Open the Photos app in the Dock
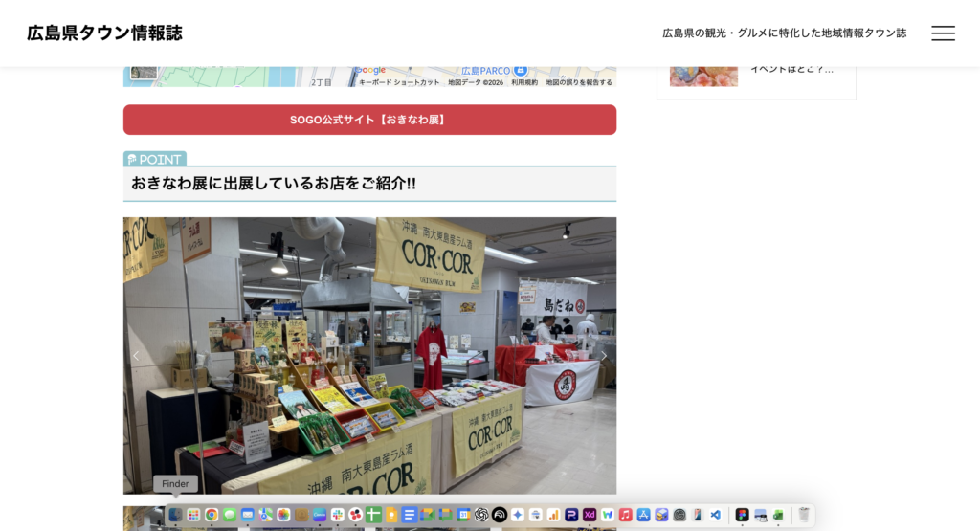 [x=283, y=515]
